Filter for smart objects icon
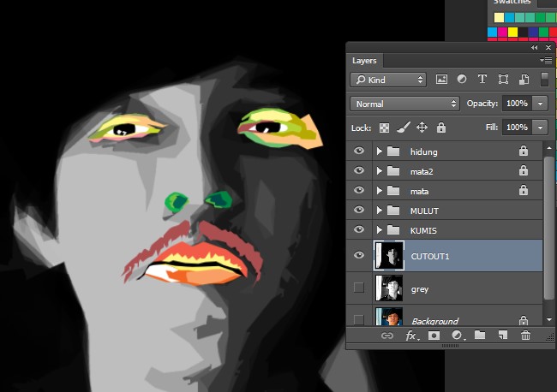This screenshot has width=557, height=392. tap(524, 79)
